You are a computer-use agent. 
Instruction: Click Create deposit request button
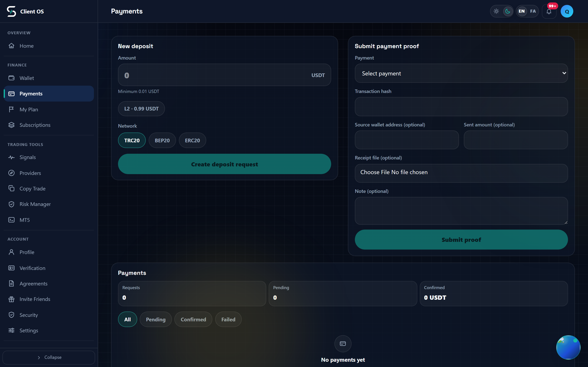tap(224, 164)
